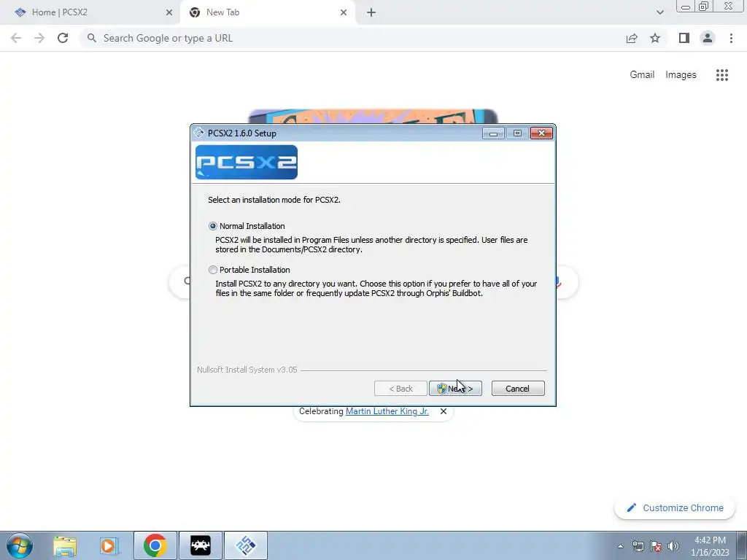Toggle the Chrome side panel icon

tap(684, 38)
